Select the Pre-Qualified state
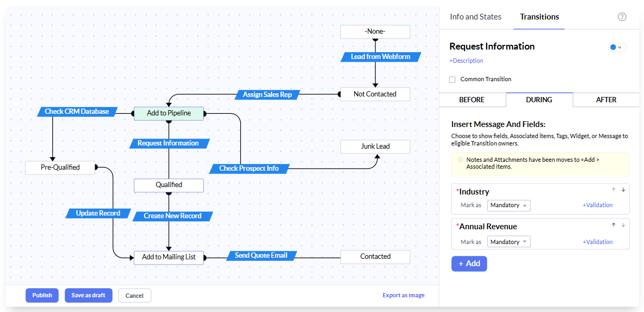 click(x=60, y=168)
